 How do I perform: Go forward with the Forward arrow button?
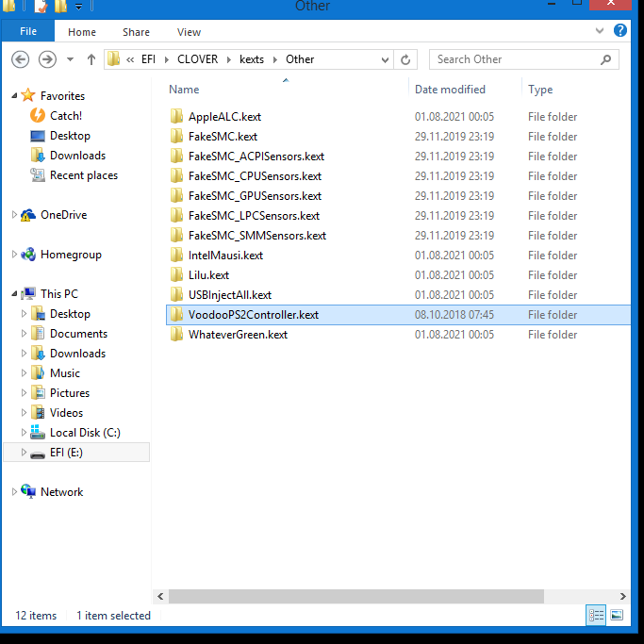coord(48,59)
